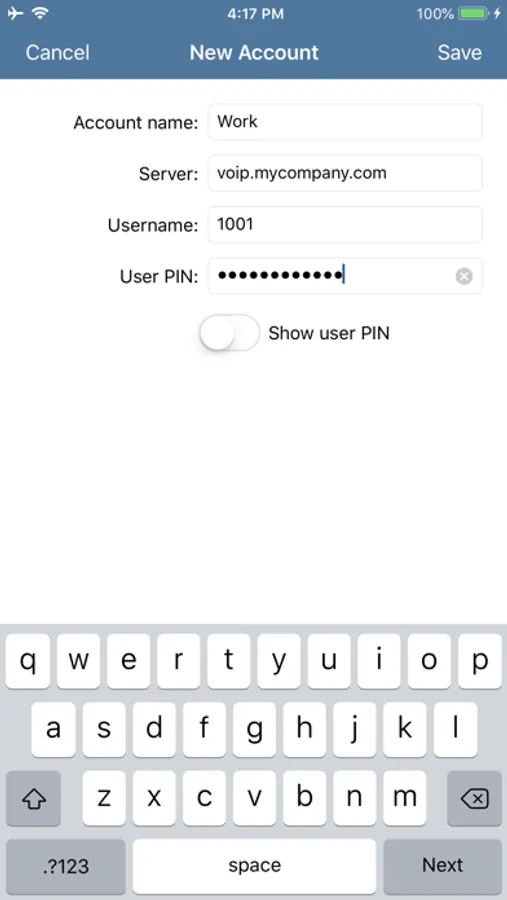
Task: Clear the User PIN field with the x icon
Action: click(464, 277)
